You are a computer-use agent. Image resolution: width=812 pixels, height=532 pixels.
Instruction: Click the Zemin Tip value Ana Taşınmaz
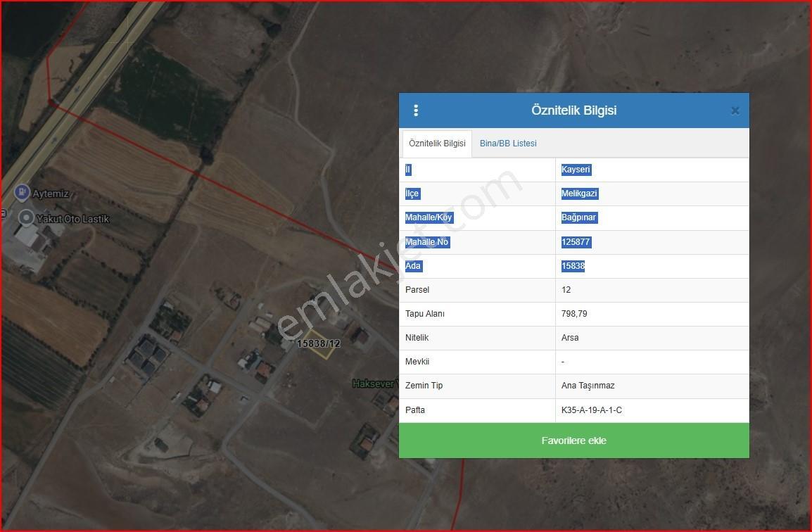(588, 386)
